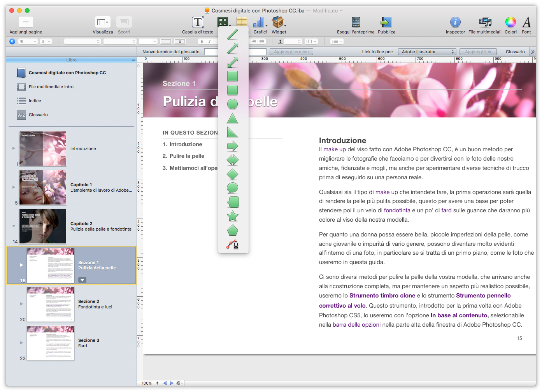The height and width of the screenshot is (392, 542).
Task: Toggle the blue styles drawer button
Action: pos(12,41)
